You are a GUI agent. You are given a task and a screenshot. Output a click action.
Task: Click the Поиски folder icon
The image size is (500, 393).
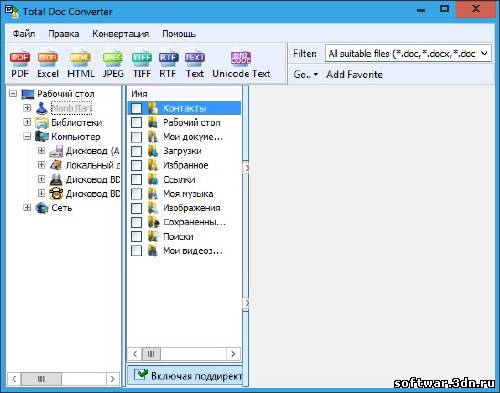pos(153,237)
